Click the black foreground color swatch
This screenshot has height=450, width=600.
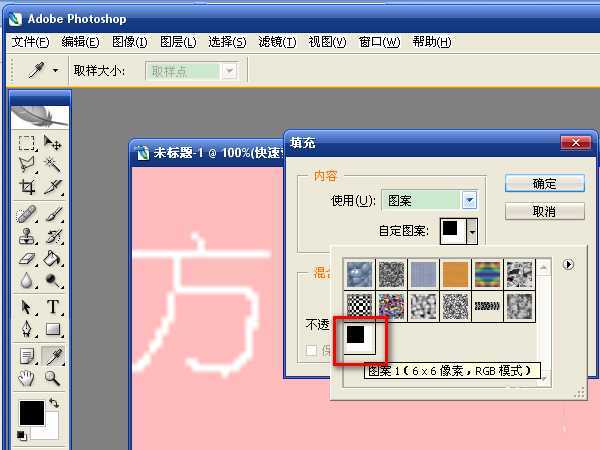(30, 411)
